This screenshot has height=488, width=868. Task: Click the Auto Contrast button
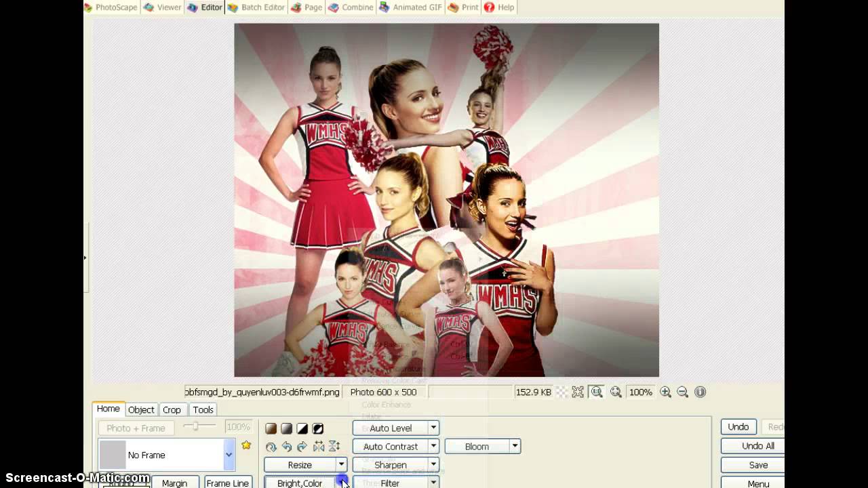(391, 447)
